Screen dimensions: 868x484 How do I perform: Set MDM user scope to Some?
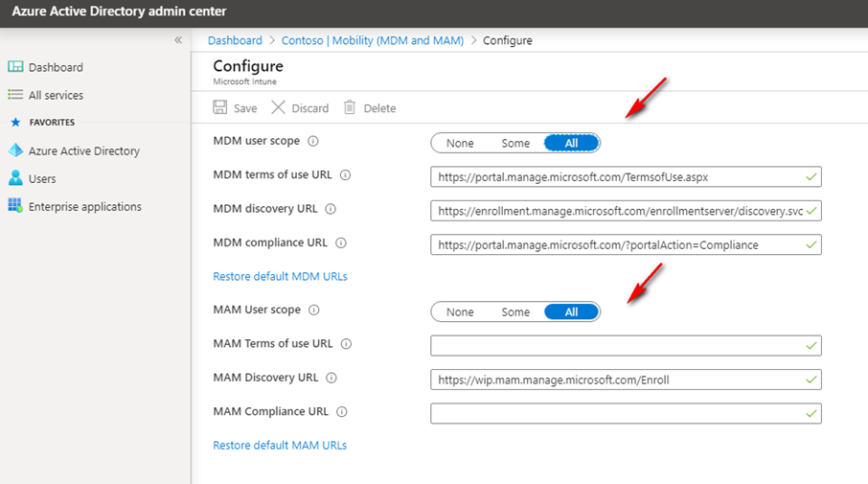tap(515, 143)
